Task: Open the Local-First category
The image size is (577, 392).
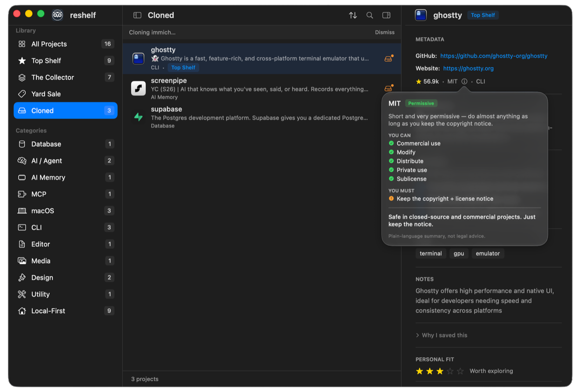Action: click(66, 311)
